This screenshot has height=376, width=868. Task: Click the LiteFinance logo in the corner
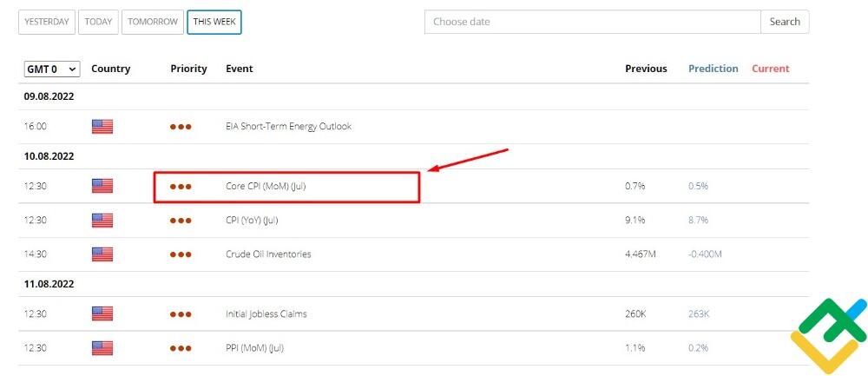830,336
